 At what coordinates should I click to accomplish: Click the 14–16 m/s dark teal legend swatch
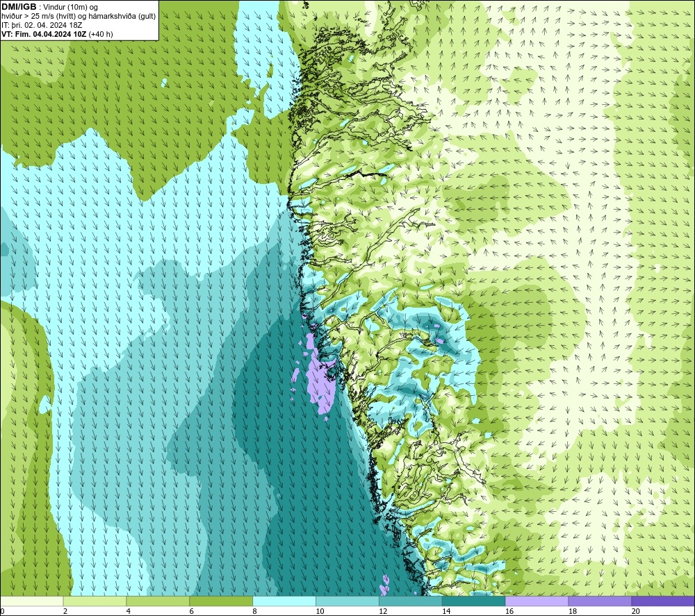click(474, 601)
